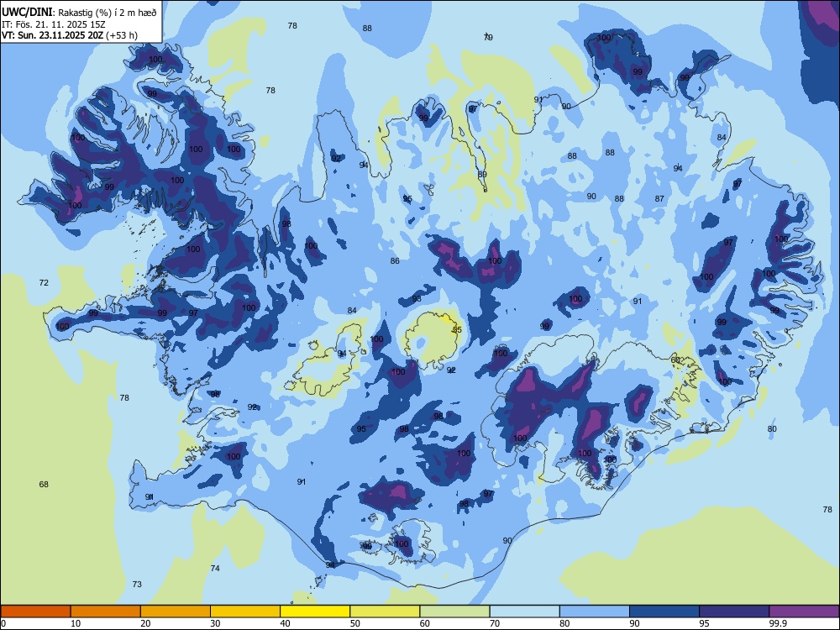Pick the light green 60–70 legend swatch
Image resolution: width=840 pixels, height=630 pixels.
click(x=454, y=612)
